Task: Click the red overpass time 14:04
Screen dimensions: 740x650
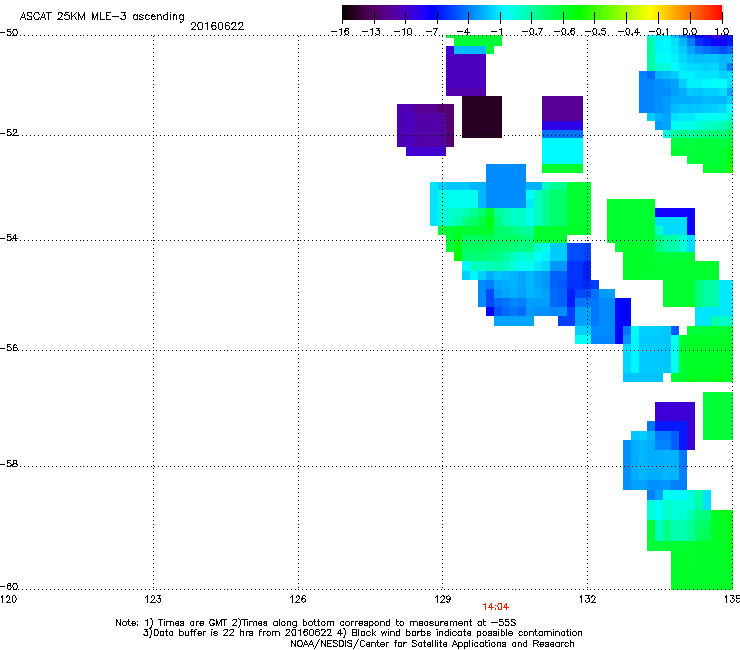Action: pos(496,607)
